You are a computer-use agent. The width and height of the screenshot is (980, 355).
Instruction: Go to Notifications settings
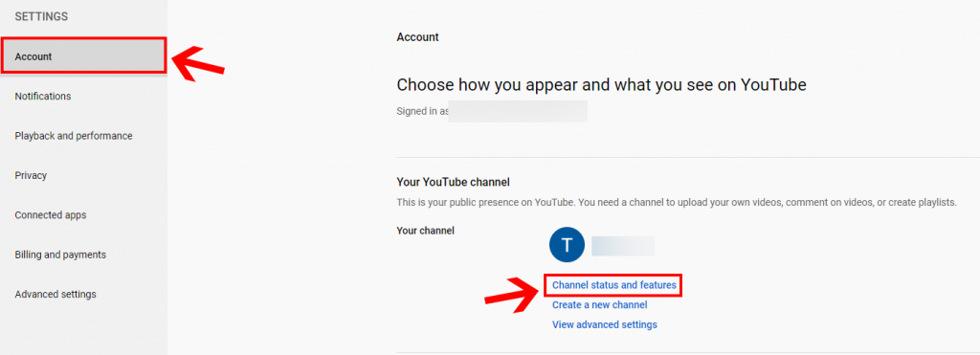84,97
